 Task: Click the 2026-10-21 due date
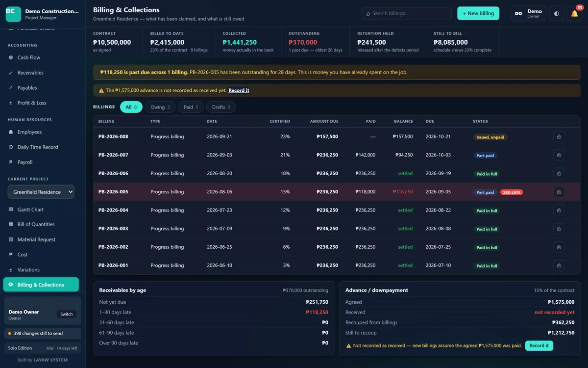438,137
